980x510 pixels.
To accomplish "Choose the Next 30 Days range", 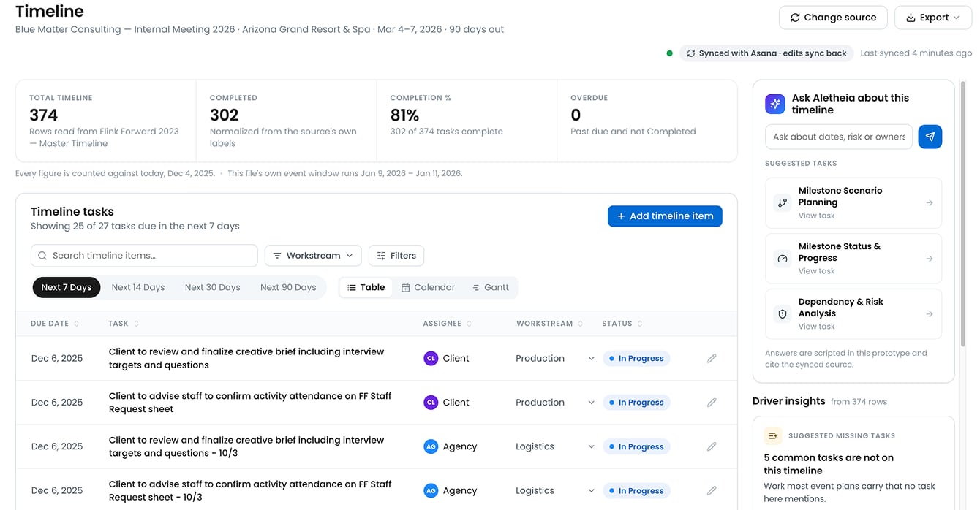I will pyautogui.click(x=213, y=287).
